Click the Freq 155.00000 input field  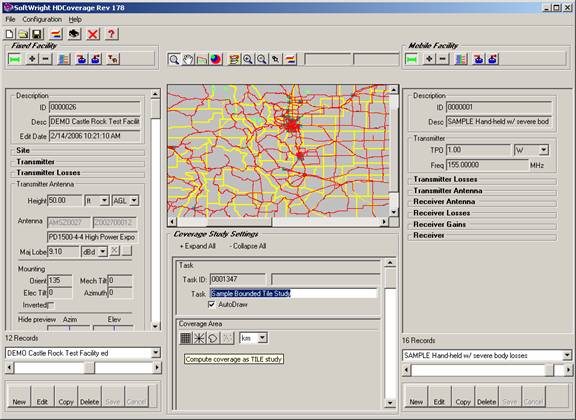click(x=487, y=165)
